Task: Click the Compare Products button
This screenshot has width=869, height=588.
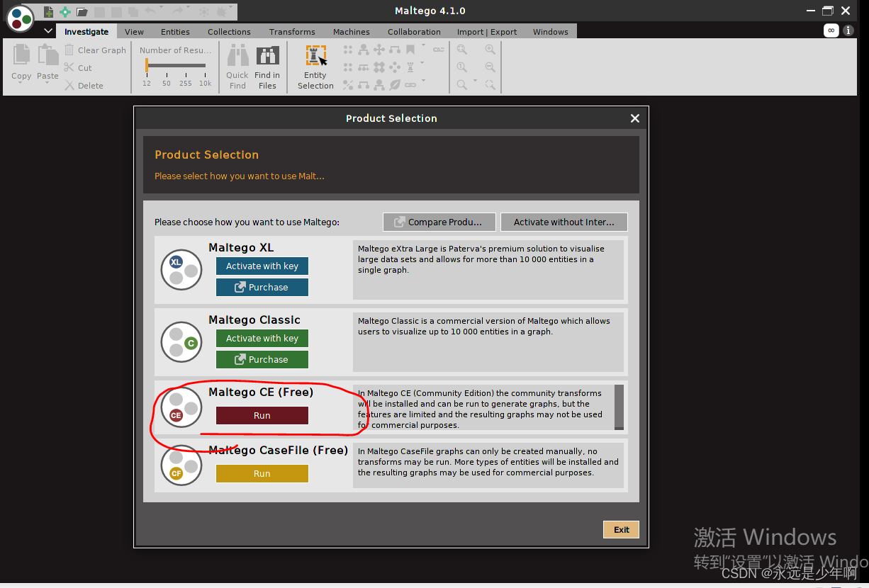Action: 439,222
